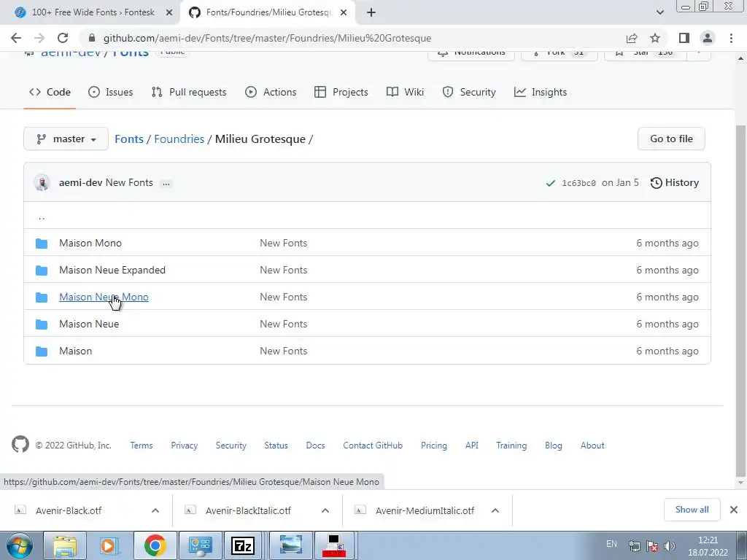Click GitHub logo in footer
This screenshot has width=747, height=560.
coord(20,444)
